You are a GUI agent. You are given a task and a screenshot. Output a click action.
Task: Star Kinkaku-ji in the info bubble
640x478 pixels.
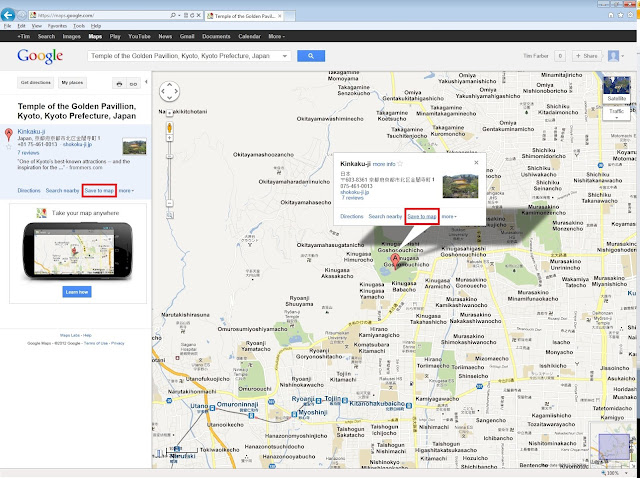click(400, 164)
